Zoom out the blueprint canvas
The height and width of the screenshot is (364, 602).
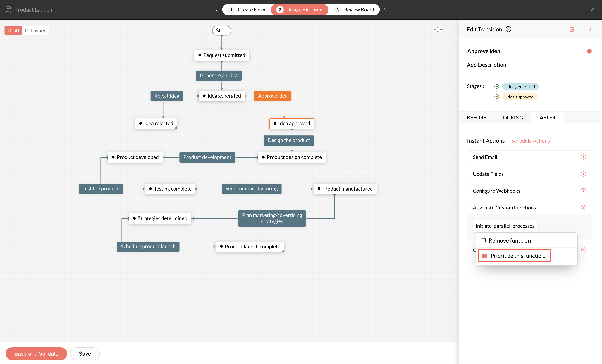(441, 30)
